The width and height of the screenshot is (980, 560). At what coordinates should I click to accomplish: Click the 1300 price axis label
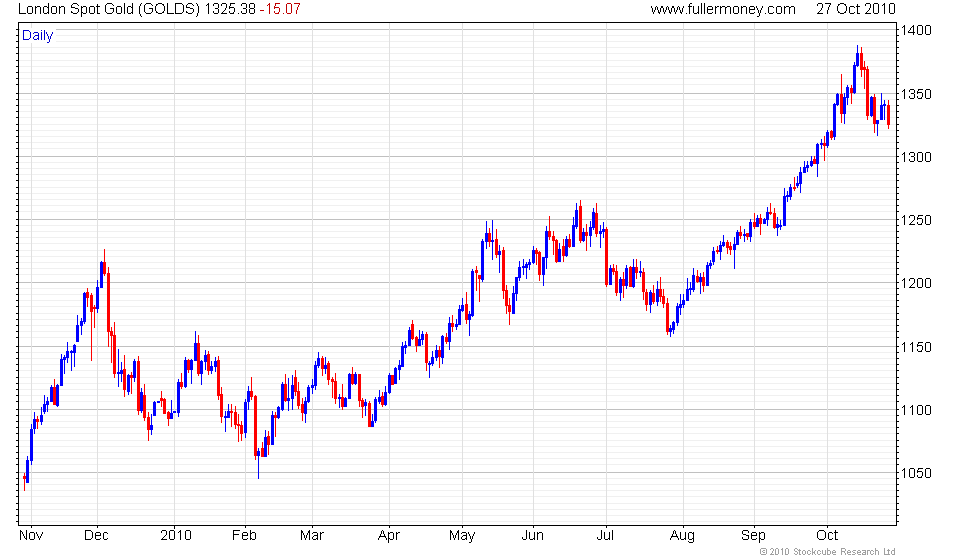click(x=916, y=158)
